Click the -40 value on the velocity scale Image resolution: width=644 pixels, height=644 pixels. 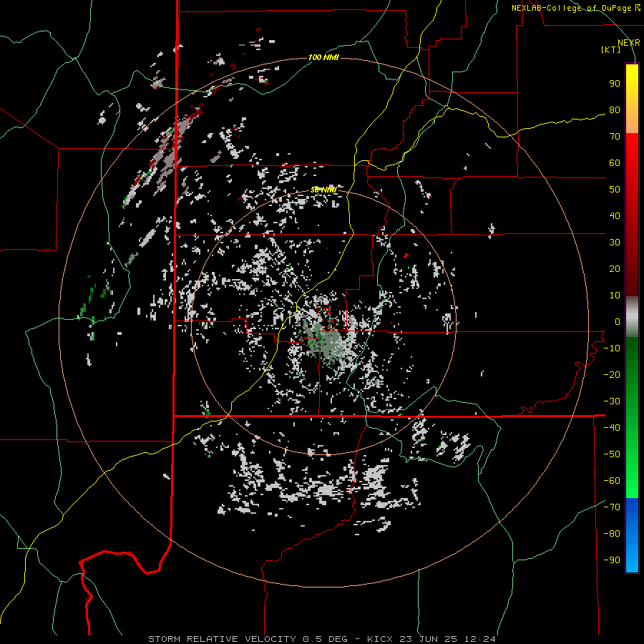(612, 428)
